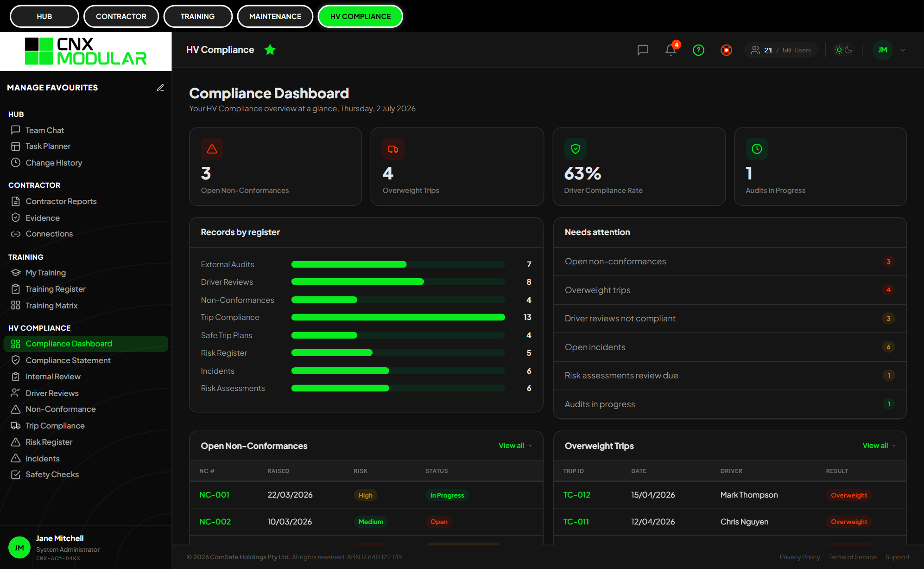Switch to the HUB tab
Viewport: 924px width, 569px height.
44,16
